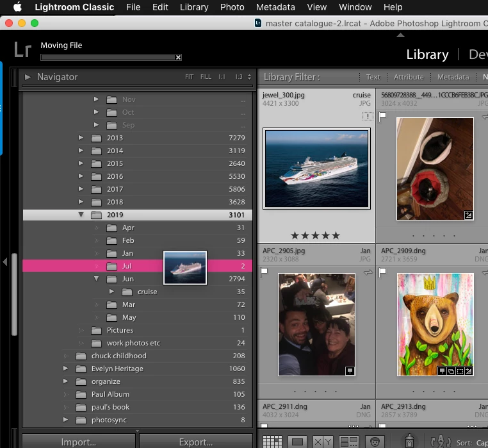This screenshot has width=488, height=448.
Task: Select the jewel_300.jpg cruise ship thumbnail
Action: coord(316,169)
